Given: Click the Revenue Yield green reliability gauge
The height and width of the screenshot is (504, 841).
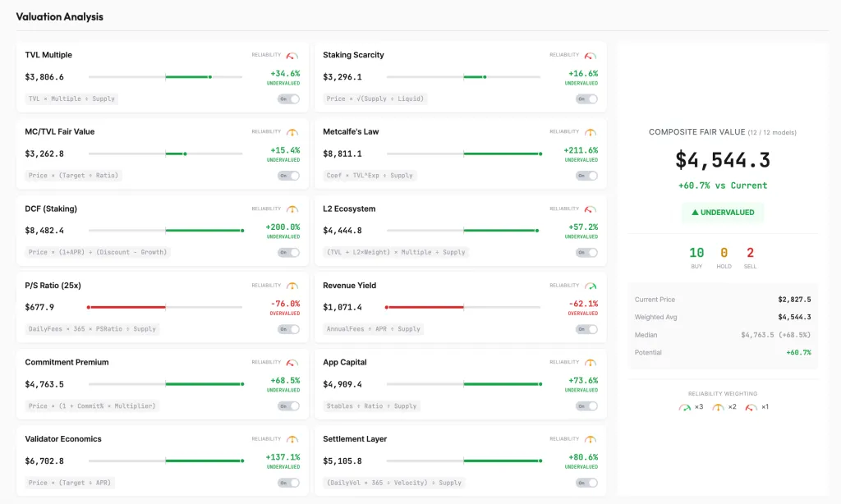Looking at the screenshot, I should tap(591, 286).
